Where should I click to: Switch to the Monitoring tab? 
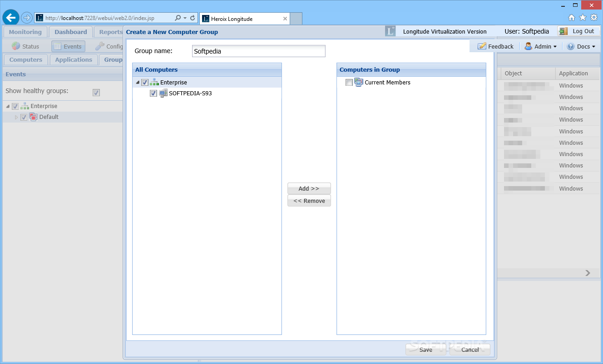[25, 32]
